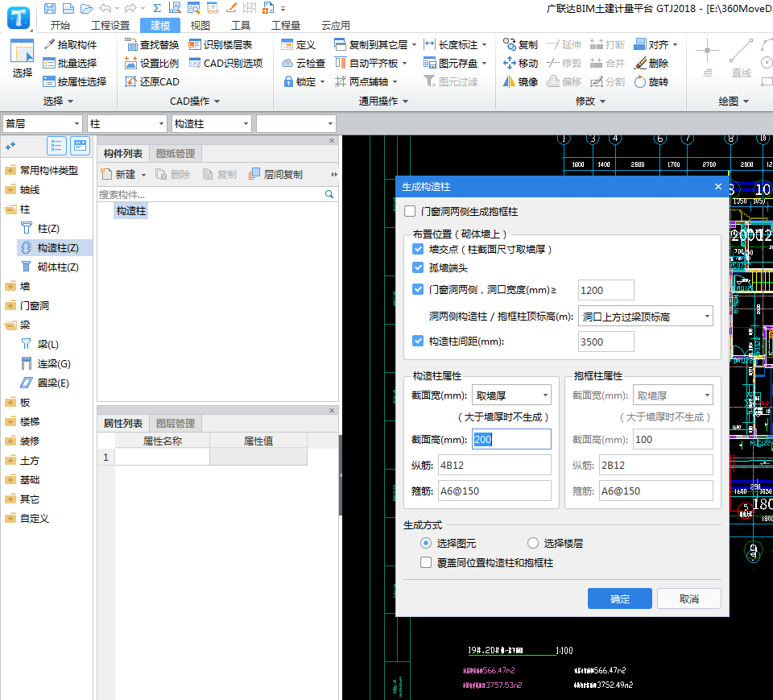Toggle 门窗洞两侧 opening width checkbox
Screen dimensions: 773x700
pyautogui.click(x=418, y=289)
